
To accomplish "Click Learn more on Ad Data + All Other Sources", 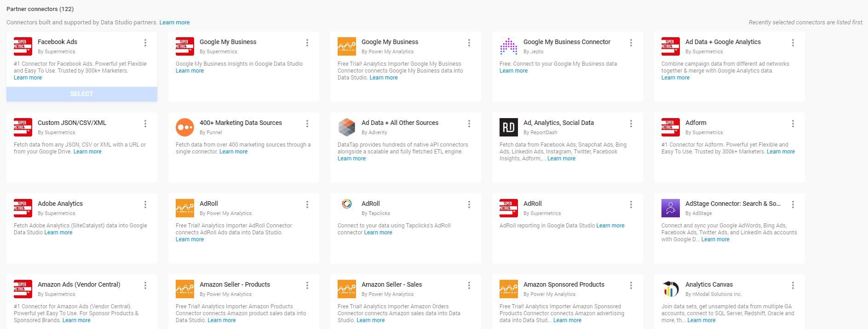I will pos(351,159).
